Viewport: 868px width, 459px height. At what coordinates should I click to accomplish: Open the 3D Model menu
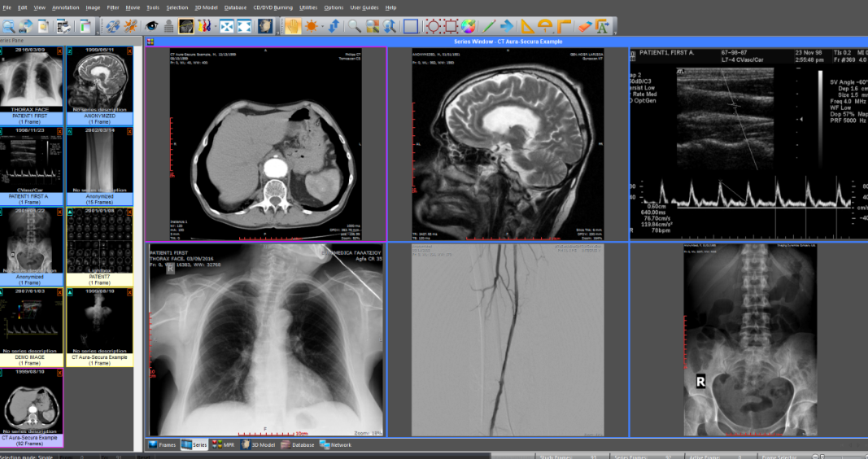pyautogui.click(x=206, y=8)
